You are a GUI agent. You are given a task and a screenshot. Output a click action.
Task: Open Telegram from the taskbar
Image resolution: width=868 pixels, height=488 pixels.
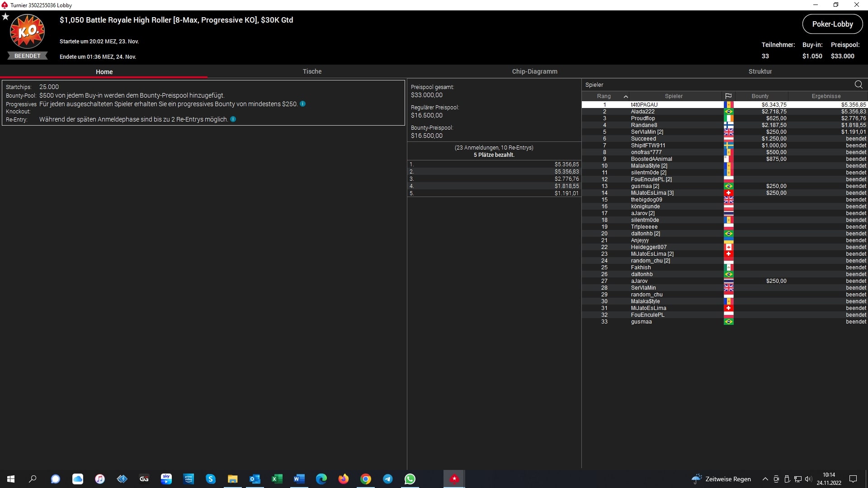pyautogui.click(x=387, y=479)
